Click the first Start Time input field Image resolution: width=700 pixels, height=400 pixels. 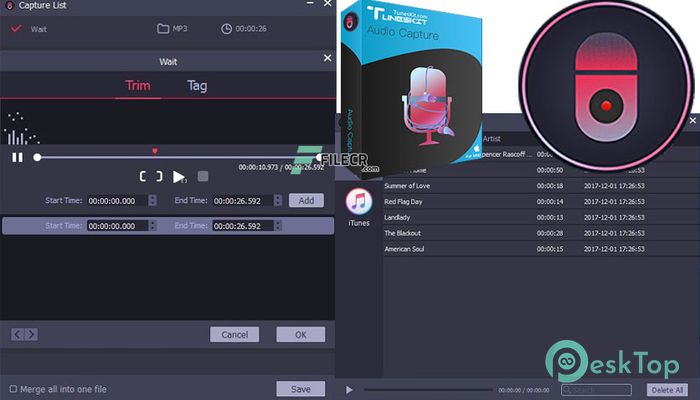(117, 201)
